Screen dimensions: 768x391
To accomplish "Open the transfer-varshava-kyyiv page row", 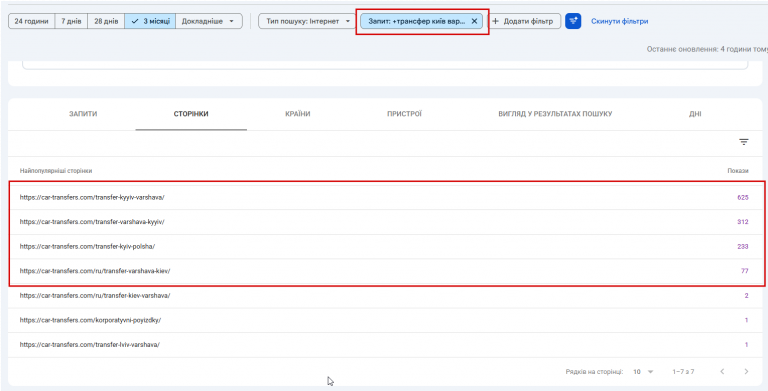I will (386, 222).
